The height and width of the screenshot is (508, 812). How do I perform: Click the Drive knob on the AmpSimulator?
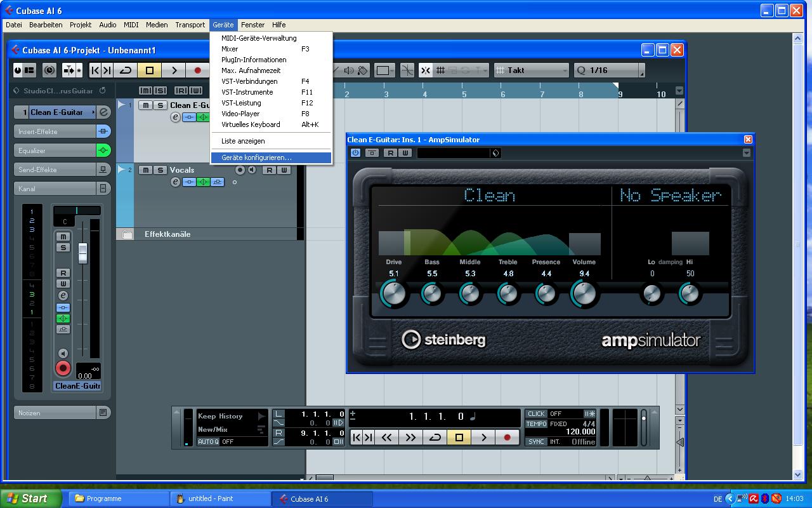coord(393,293)
